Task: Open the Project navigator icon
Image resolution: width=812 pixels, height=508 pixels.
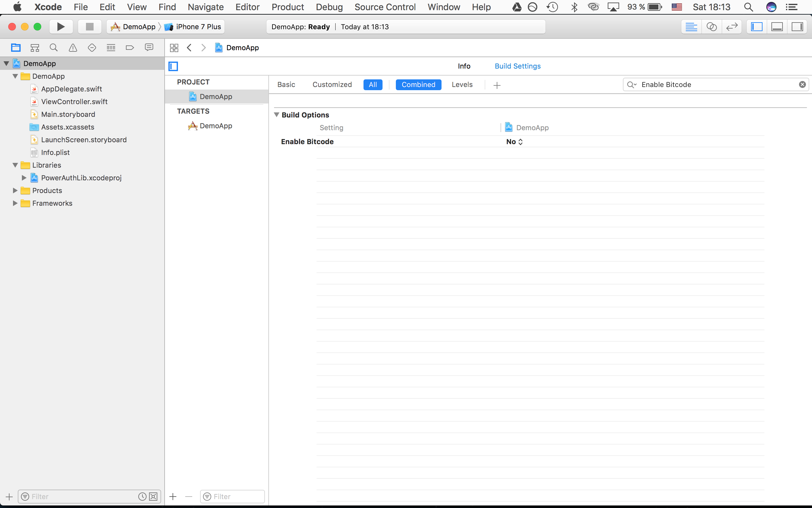Action: 16,48
